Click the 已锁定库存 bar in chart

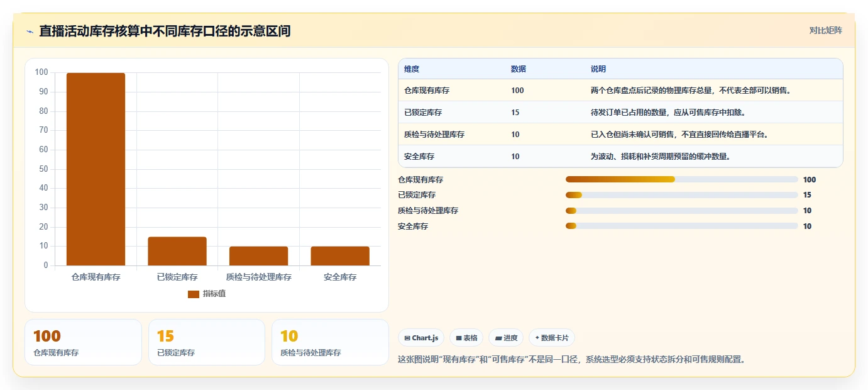pos(177,251)
